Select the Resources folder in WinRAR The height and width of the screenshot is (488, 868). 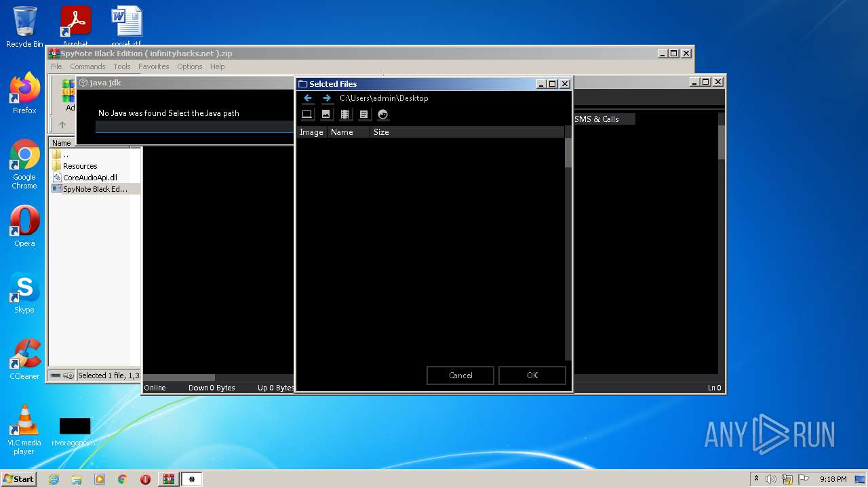[x=80, y=166]
